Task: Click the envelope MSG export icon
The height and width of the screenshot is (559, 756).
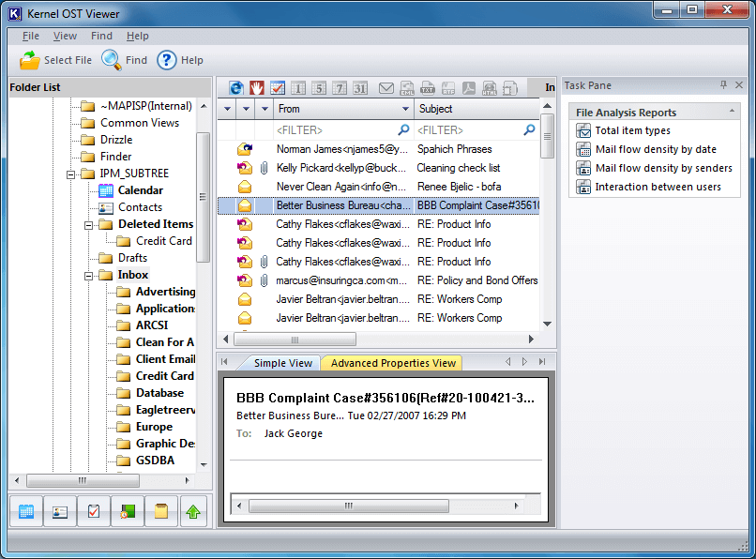Action: point(386,88)
